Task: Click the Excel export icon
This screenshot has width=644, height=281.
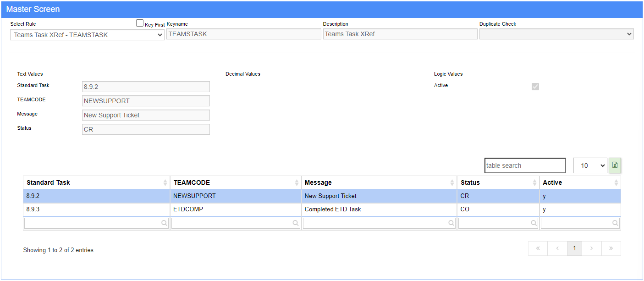Action: (615, 165)
